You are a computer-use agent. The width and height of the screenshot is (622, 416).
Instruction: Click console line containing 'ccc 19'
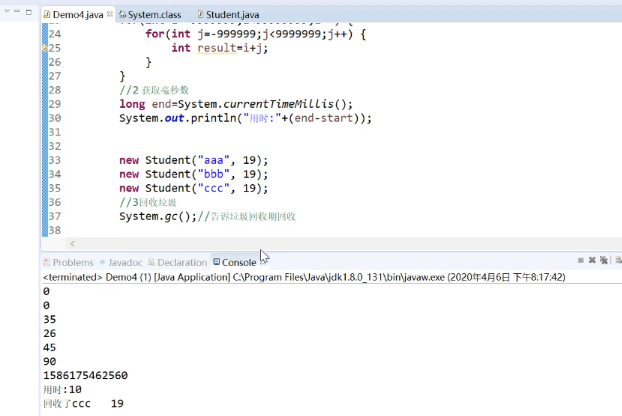tap(83, 404)
